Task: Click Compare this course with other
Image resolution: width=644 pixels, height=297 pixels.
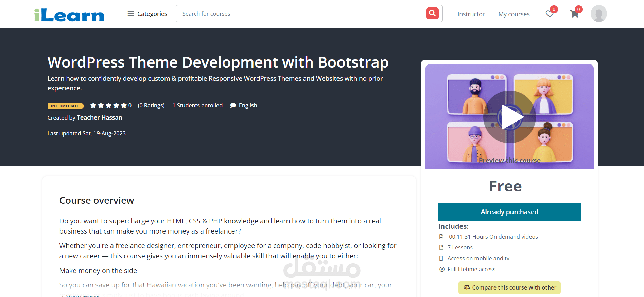Action: coord(509,287)
